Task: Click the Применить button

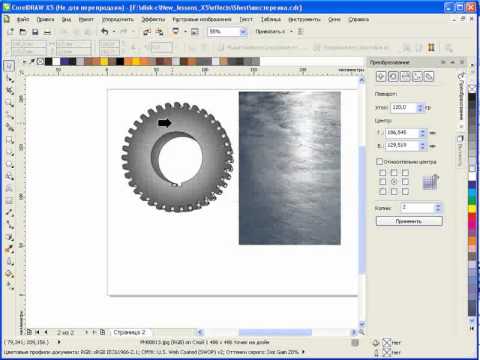Action: pyautogui.click(x=409, y=221)
